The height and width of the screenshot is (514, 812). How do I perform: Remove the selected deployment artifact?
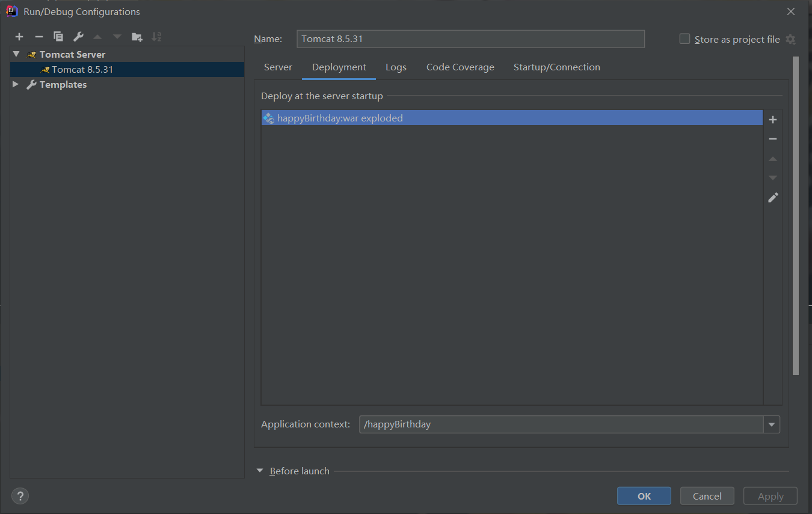click(x=773, y=139)
